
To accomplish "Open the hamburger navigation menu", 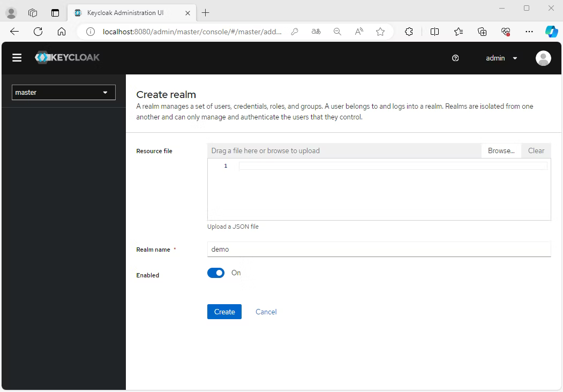I will 17,58.
